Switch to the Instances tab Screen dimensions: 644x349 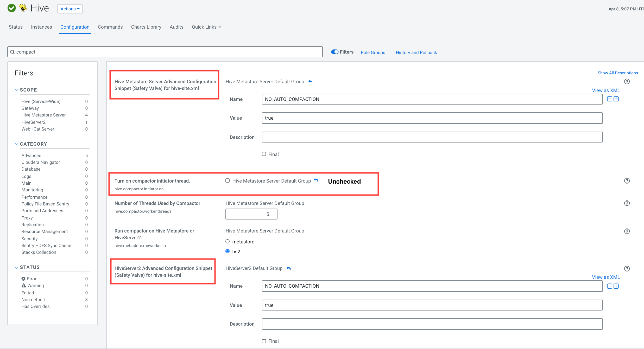click(41, 27)
